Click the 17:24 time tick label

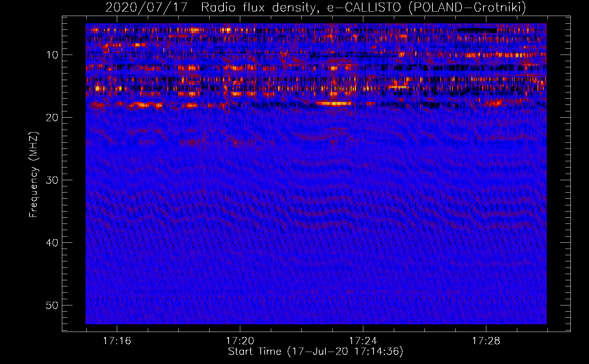click(363, 341)
